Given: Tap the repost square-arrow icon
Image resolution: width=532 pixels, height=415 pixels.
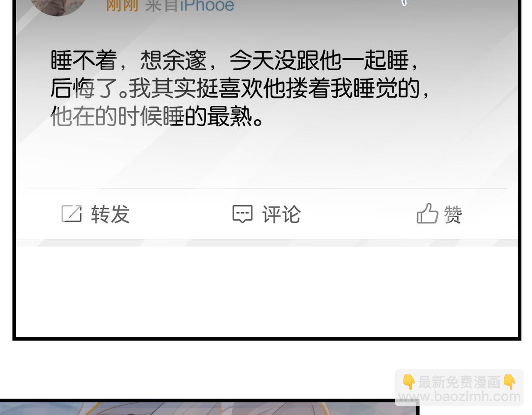Looking at the screenshot, I should click(x=71, y=214).
